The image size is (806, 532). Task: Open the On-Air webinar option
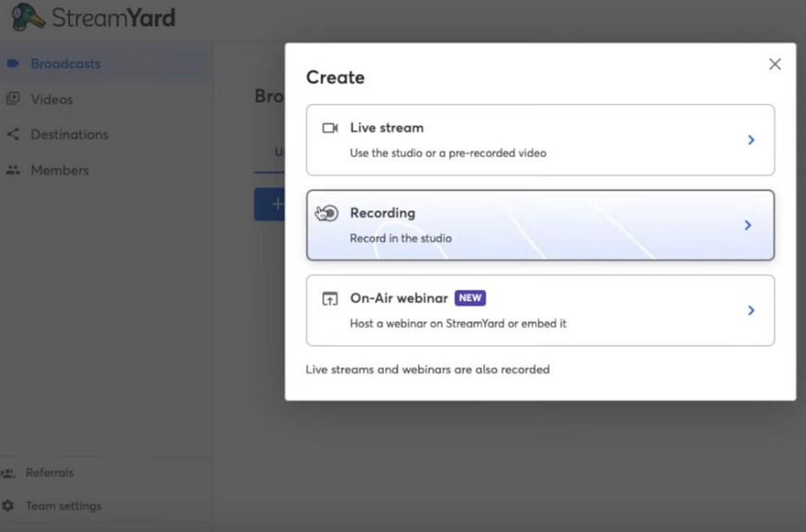[x=540, y=310]
